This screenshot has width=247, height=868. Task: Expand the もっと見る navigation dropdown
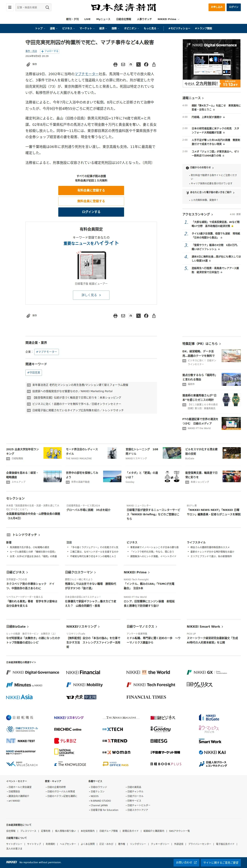(151, 28)
